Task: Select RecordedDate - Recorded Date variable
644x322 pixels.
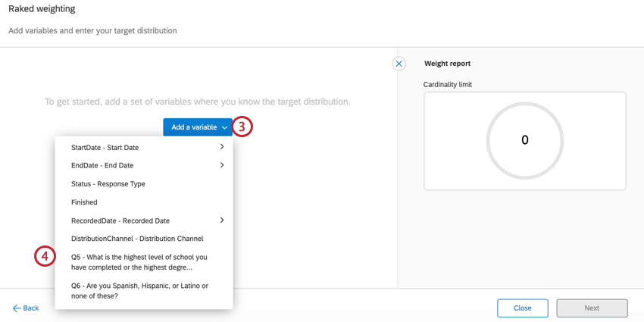Action: click(120, 220)
